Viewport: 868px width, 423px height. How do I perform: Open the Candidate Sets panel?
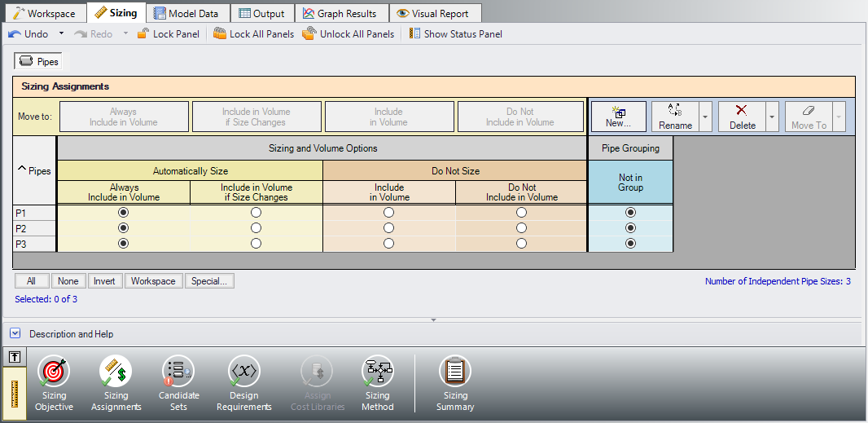[x=178, y=383]
